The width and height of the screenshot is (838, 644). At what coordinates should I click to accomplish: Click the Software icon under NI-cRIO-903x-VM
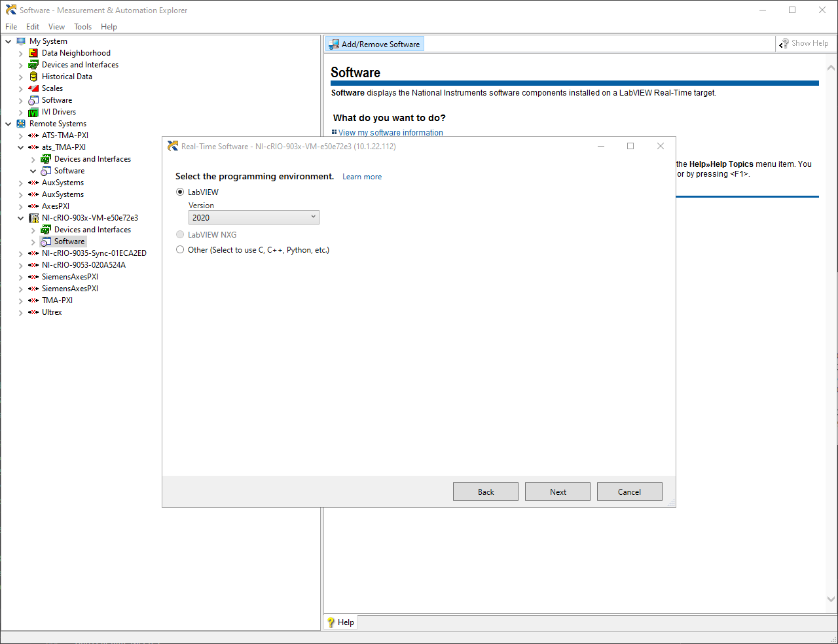coord(46,241)
